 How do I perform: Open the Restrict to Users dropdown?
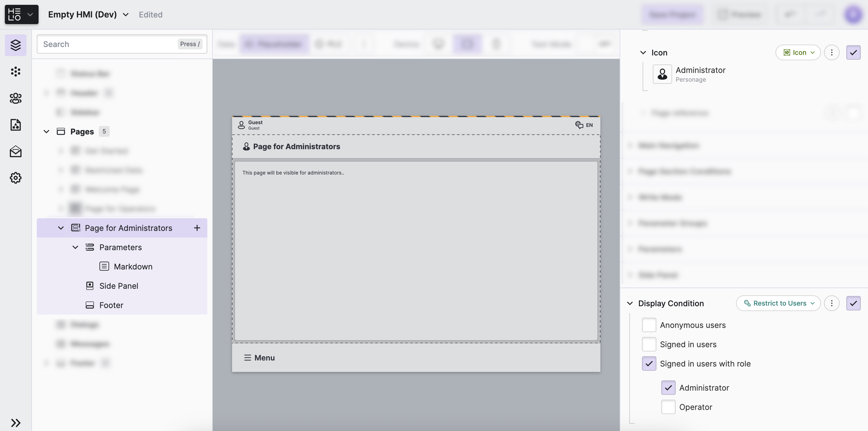778,303
